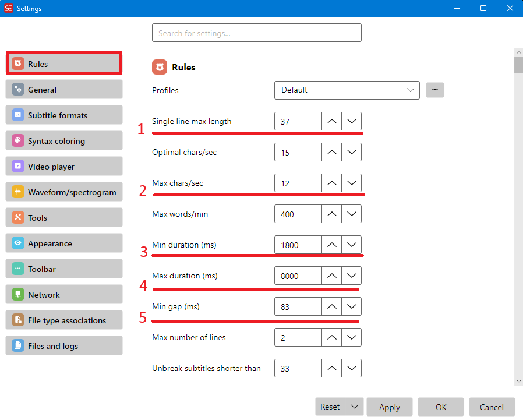This screenshot has height=420, width=523.
Task: Click the Video player icon in sidebar
Action: (17, 166)
